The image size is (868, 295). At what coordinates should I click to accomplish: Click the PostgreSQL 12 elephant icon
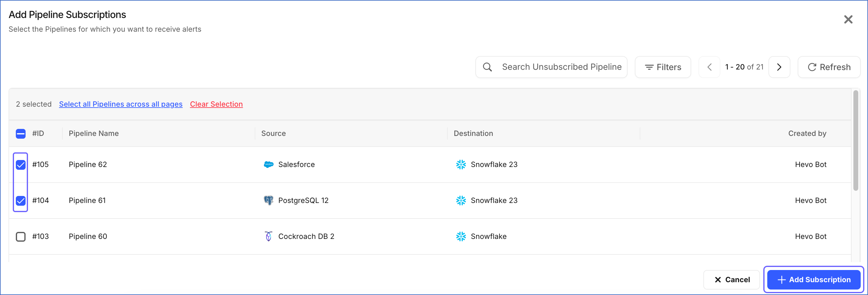268,201
